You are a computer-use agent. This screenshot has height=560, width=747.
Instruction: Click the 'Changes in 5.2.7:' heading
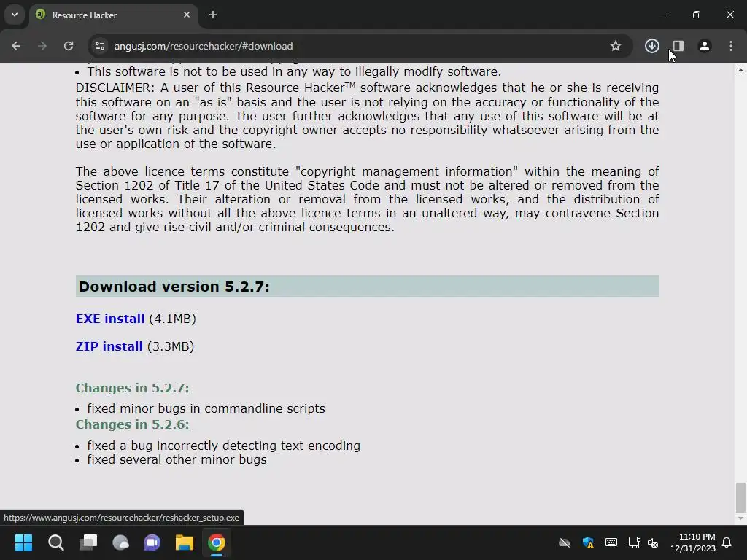tap(133, 388)
